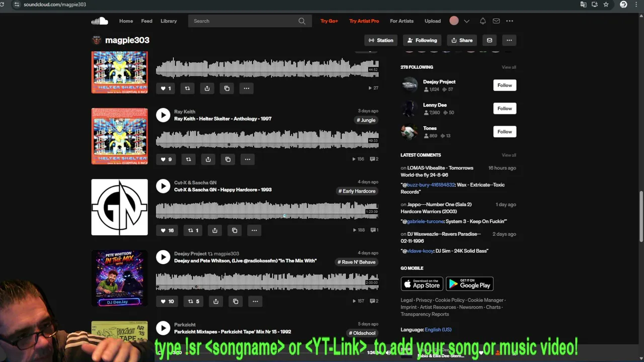Open the messages envelope icon in header
Viewport: 644px width, 362px height.
tap(496, 21)
